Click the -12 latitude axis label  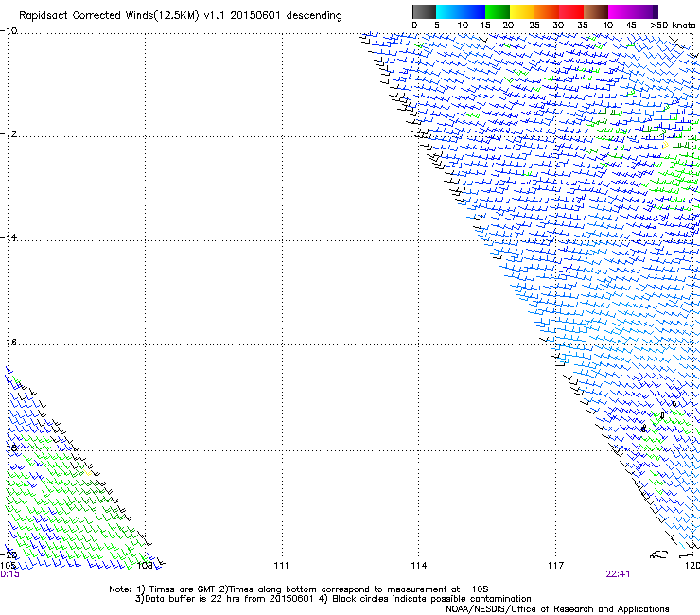click(x=9, y=134)
